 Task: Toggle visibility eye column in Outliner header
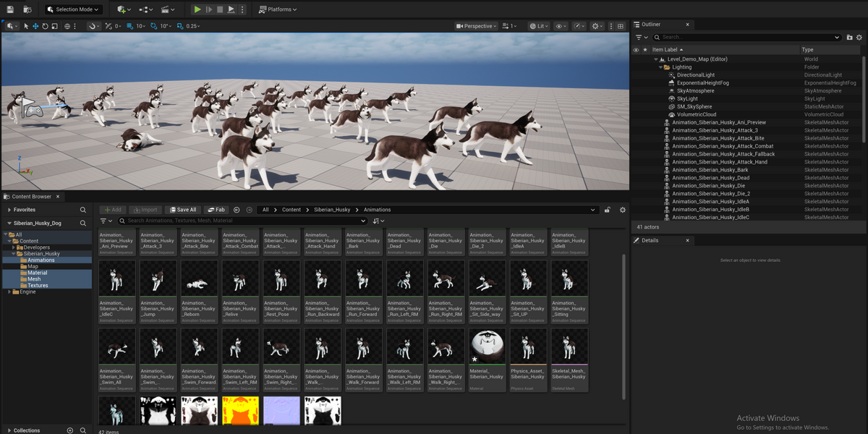(636, 50)
